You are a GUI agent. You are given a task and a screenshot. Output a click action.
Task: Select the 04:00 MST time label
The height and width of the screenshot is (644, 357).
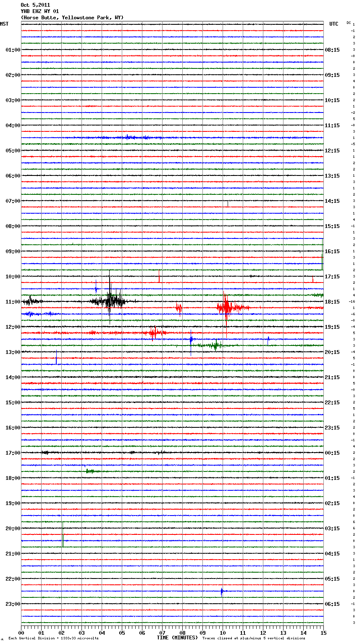tap(13, 126)
